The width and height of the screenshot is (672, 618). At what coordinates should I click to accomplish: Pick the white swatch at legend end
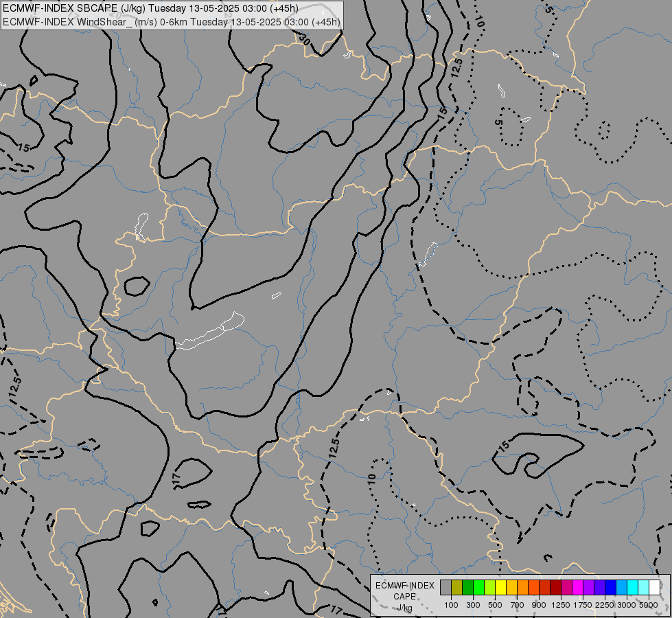tap(654, 587)
